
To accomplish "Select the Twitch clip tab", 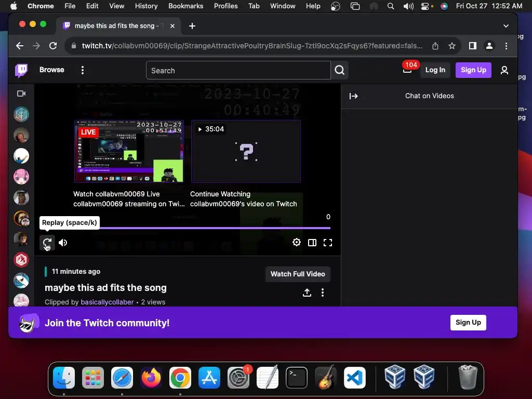I will click(118, 26).
